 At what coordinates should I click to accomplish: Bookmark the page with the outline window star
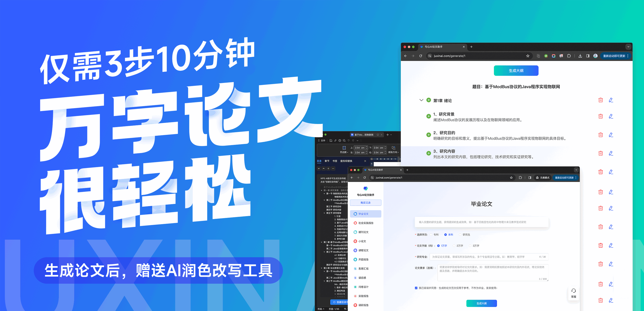pos(528,56)
